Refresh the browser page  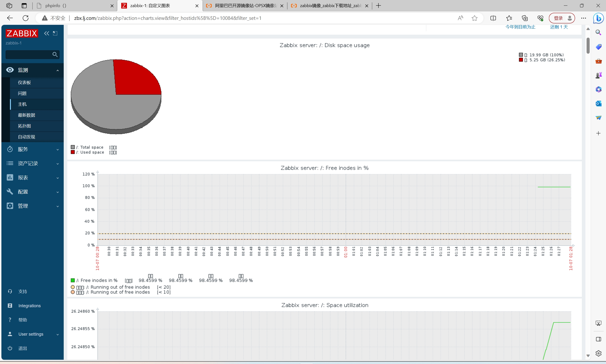point(26,18)
